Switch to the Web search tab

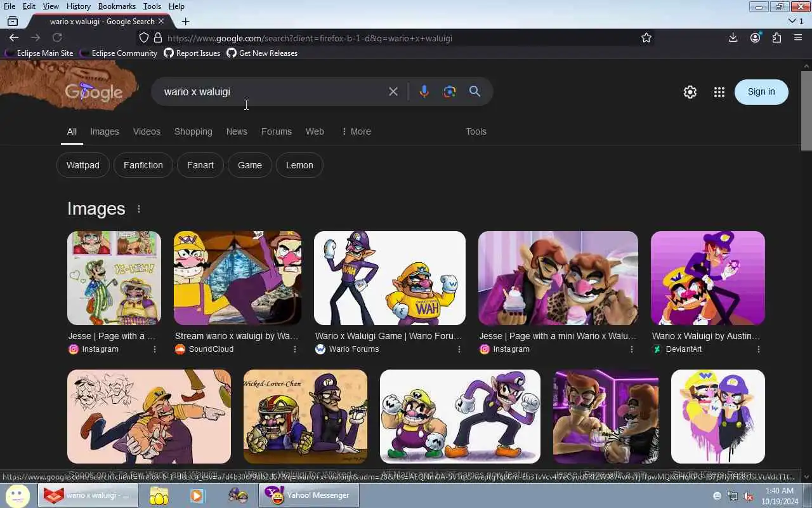[x=315, y=131]
